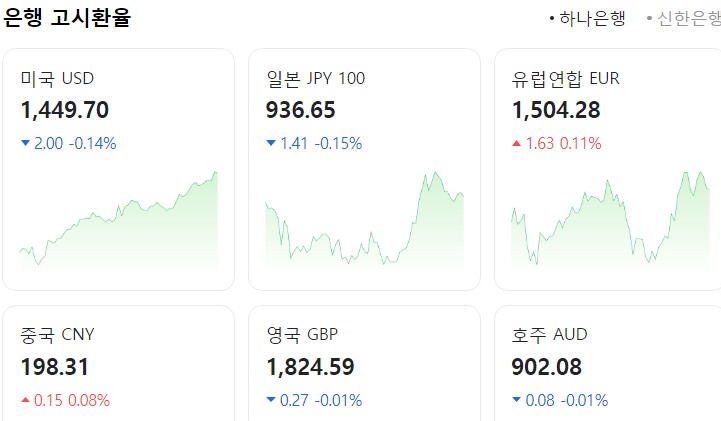721x421 pixels.
Task: Open the 일본 JPY 100 currency title
Action: coord(316,78)
